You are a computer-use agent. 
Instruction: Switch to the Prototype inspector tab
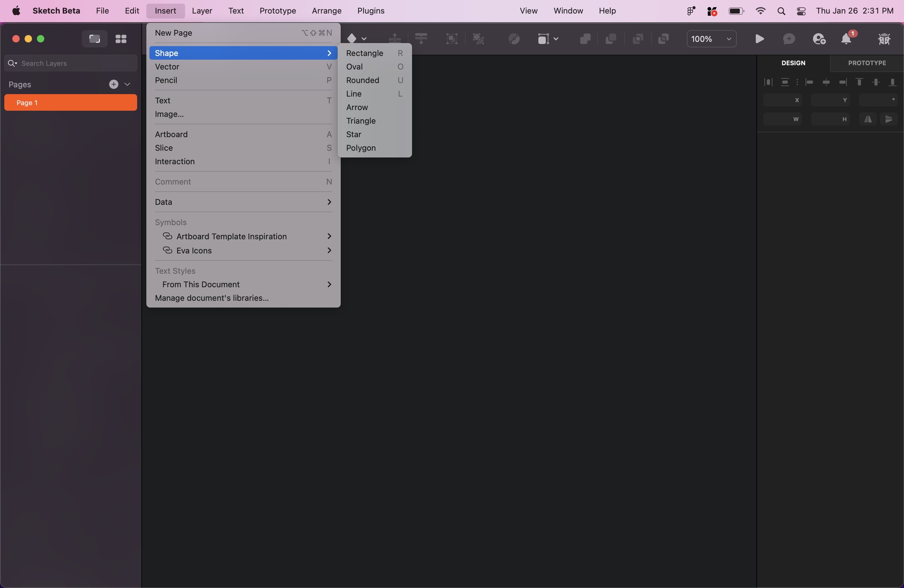tap(867, 63)
